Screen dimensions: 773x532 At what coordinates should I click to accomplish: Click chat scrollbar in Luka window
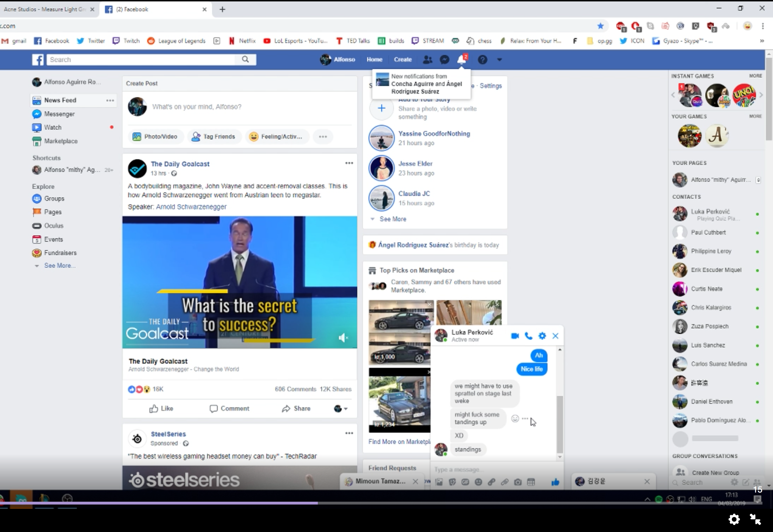[559, 424]
